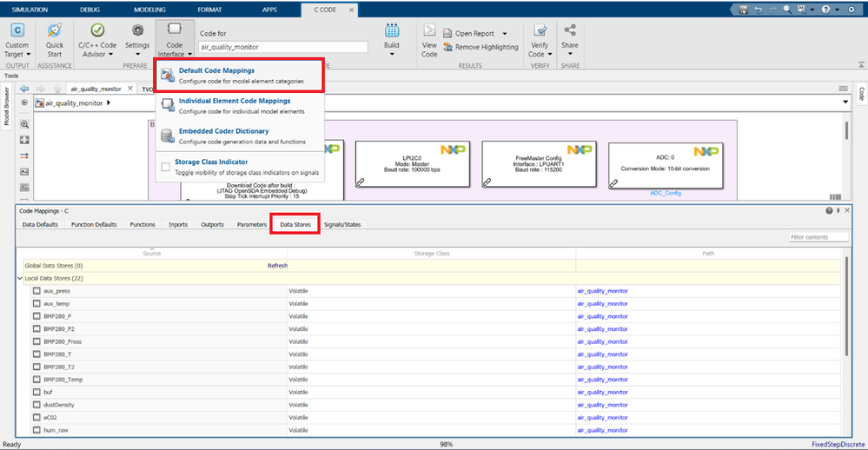The image size is (868, 450).
Task: Check the eC02 data store box
Action: click(x=36, y=417)
